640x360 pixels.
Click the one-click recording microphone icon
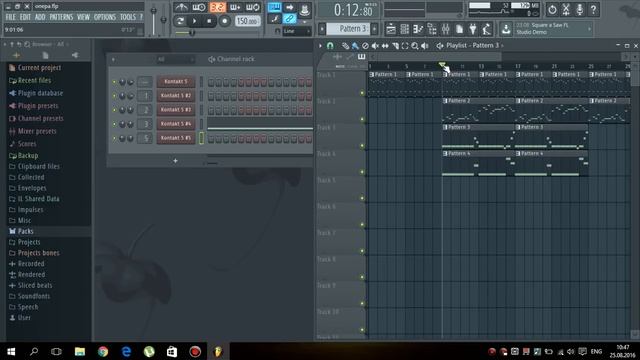tap(580, 9)
